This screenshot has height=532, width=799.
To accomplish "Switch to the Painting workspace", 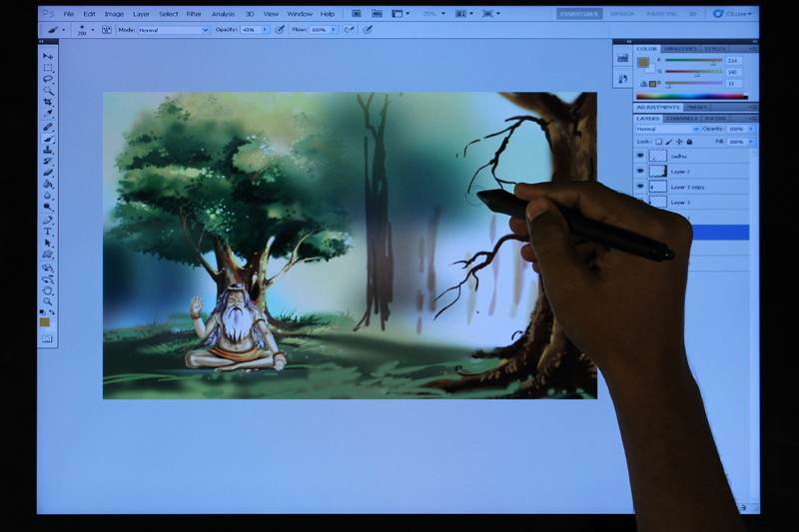I will pos(661,14).
